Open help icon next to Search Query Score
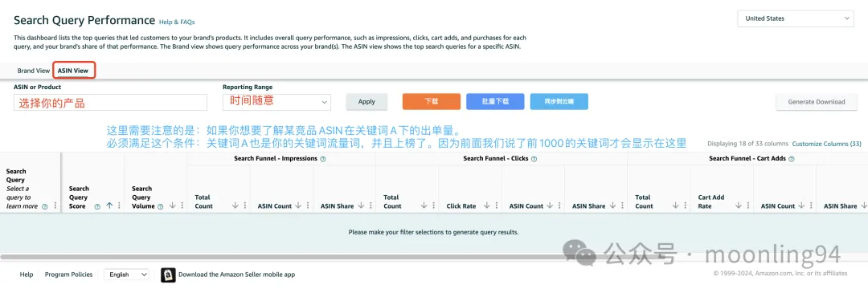 point(97,206)
